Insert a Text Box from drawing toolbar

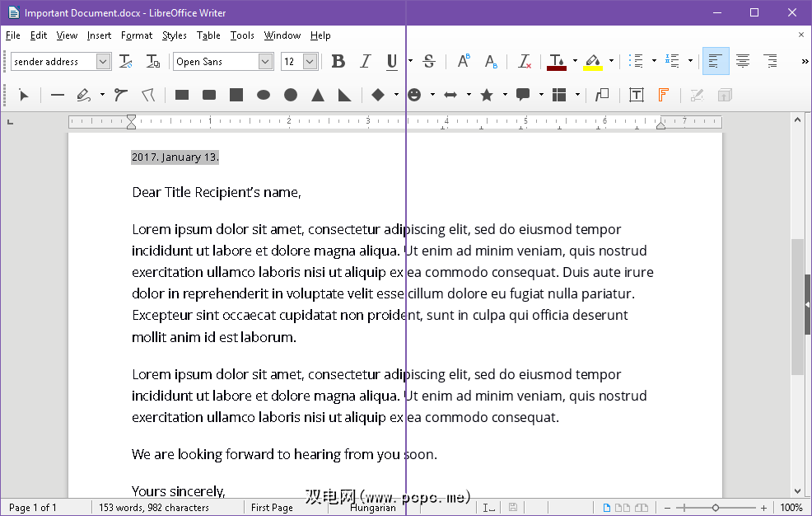point(636,96)
